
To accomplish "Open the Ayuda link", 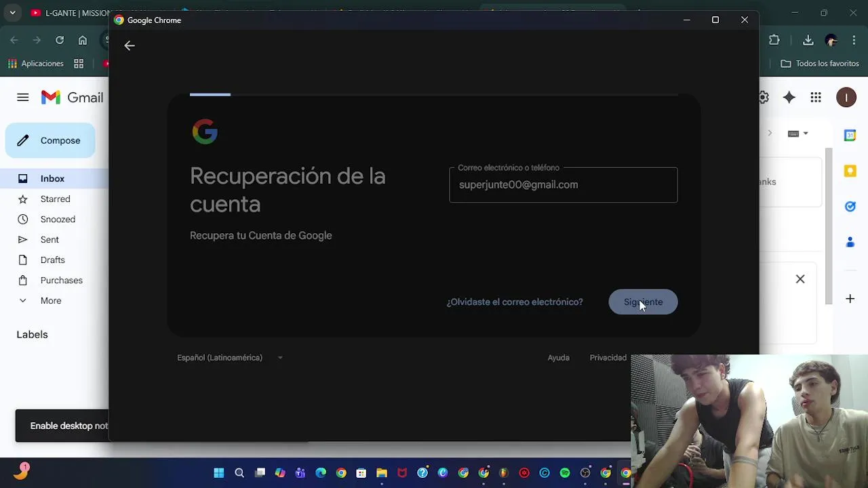I will [558, 357].
